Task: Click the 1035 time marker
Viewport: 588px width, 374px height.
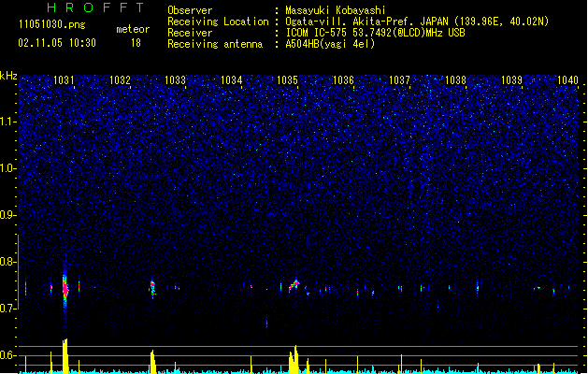Action: 287,80
